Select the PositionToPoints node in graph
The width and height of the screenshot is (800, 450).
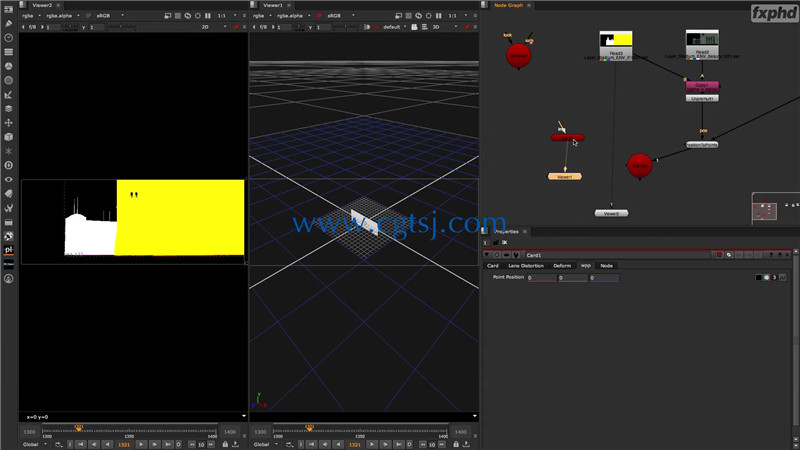(x=702, y=145)
